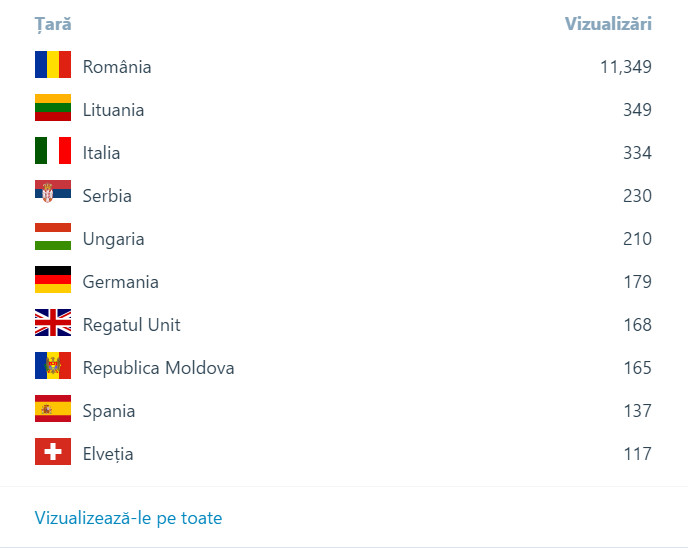The width and height of the screenshot is (688, 548).
Task: Click the Moldova flag icon
Action: click(53, 367)
